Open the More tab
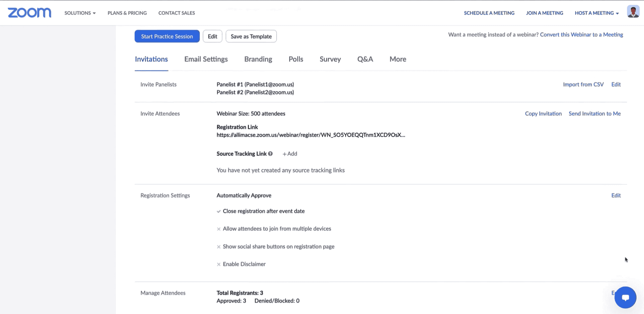The image size is (644, 314). click(398, 59)
